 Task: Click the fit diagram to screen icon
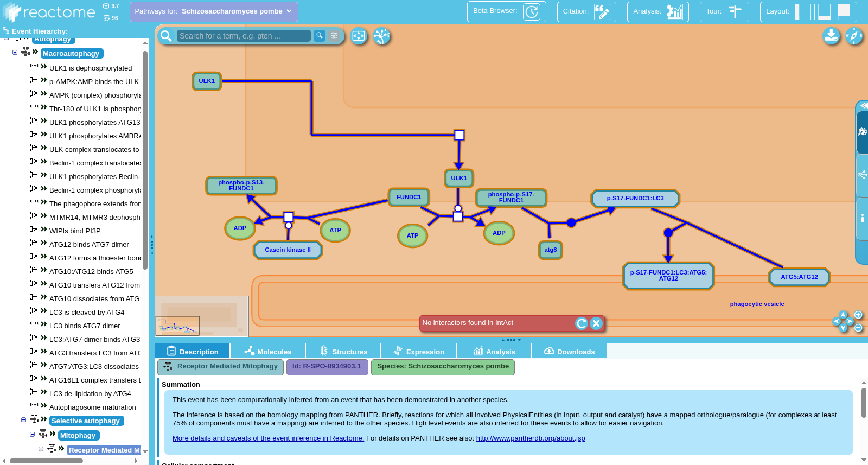click(359, 36)
